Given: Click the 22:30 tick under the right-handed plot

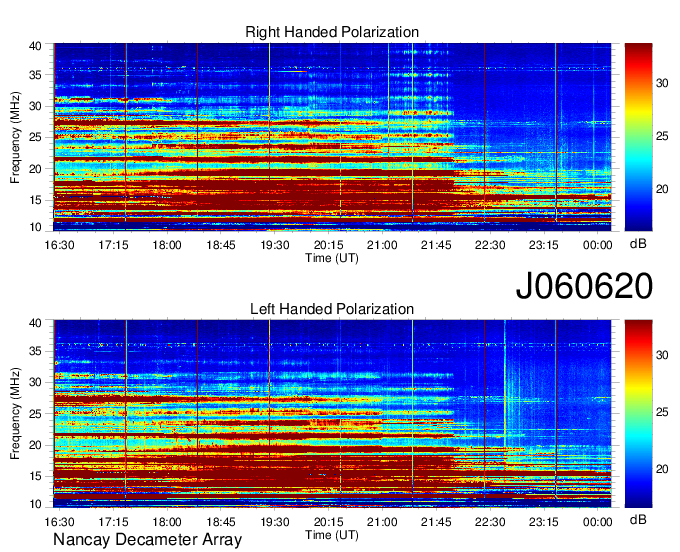Looking at the screenshot, I should coord(490,245).
